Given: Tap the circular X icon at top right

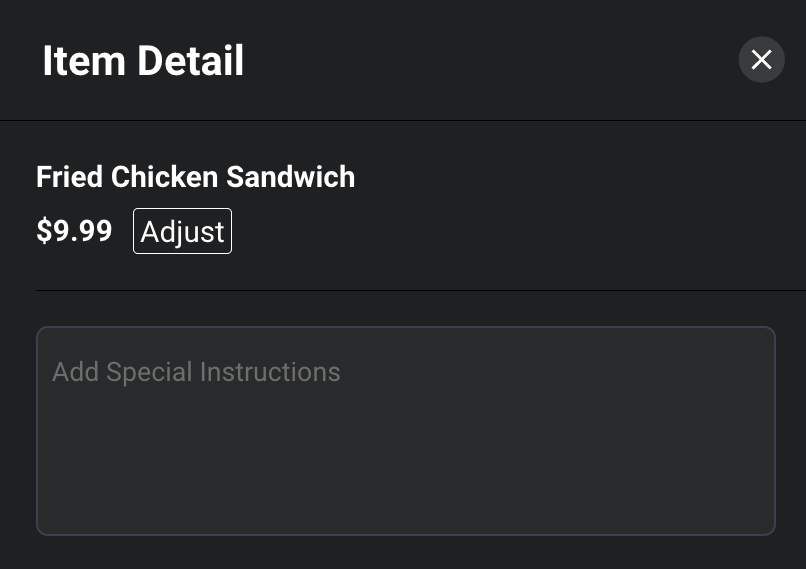Looking at the screenshot, I should click(x=761, y=59).
